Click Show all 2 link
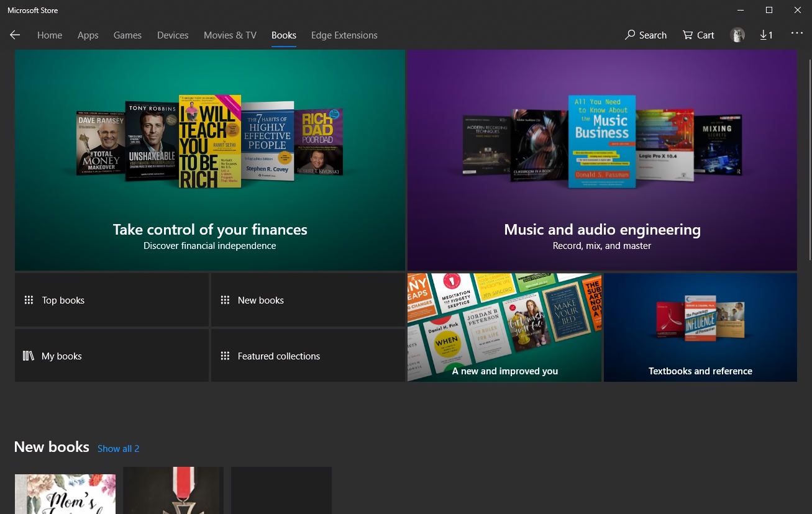 pos(118,448)
